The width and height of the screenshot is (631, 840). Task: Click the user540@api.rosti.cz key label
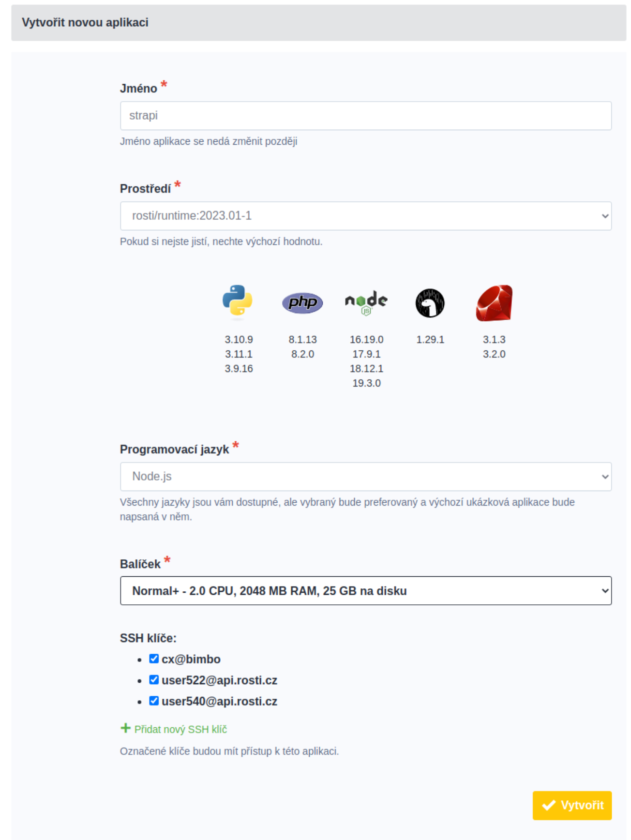point(219,701)
